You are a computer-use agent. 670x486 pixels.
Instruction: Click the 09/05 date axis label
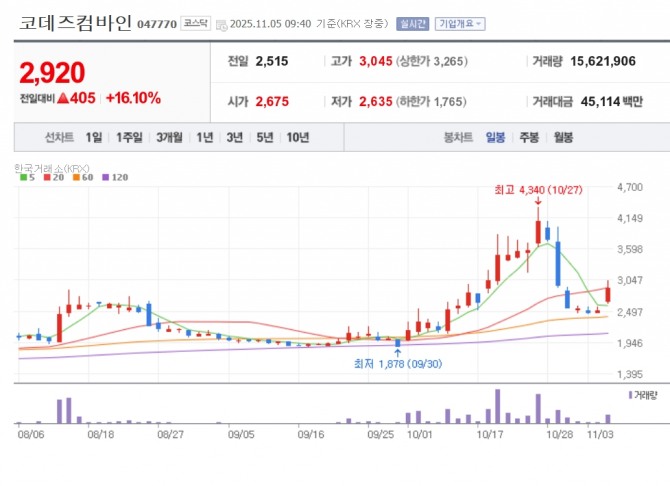pos(241,435)
